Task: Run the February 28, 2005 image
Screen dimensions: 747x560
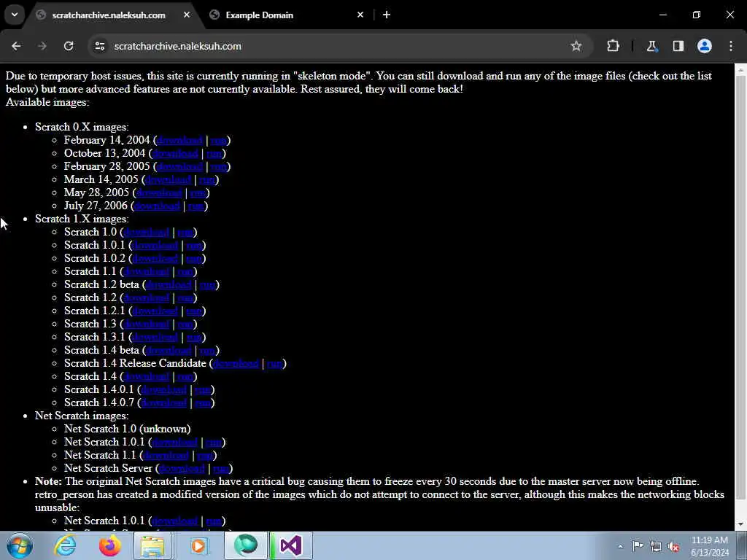Action: 219,167
